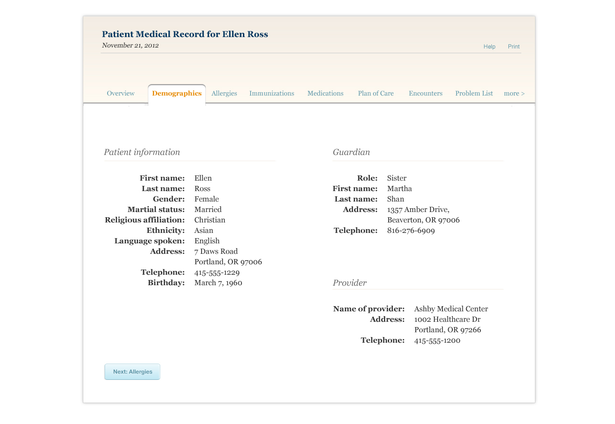The height and width of the screenshot is (424, 615).
Task: Select the Demographics tab
Action: pyautogui.click(x=176, y=93)
